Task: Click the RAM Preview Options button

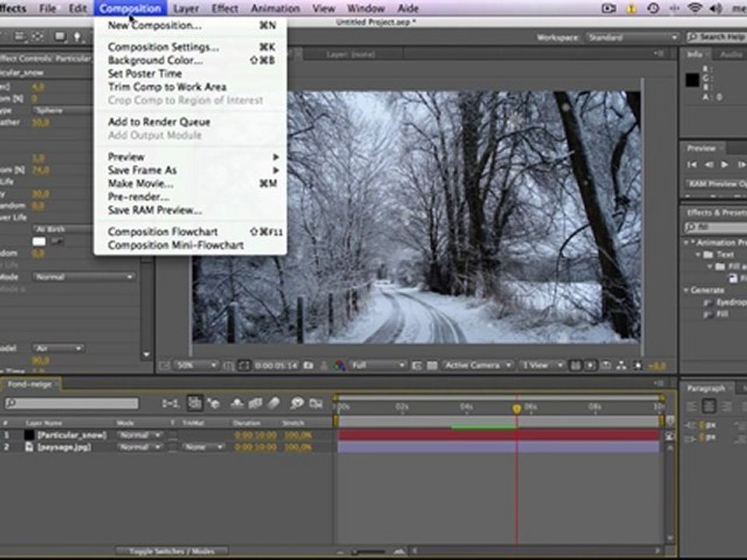Action: click(x=716, y=184)
